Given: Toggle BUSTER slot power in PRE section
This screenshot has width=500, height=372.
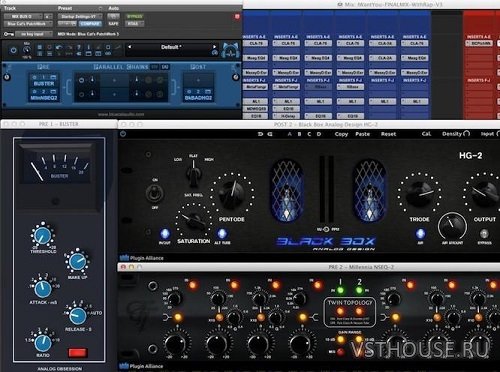Looking at the screenshot, I should click(x=34, y=77).
